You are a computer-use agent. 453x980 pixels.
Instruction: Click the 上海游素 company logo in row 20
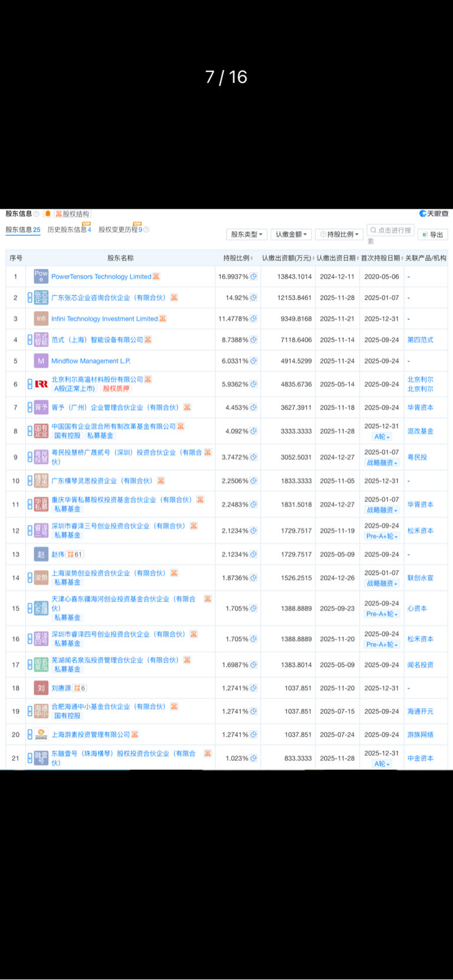pyautogui.click(x=41, y=735)
